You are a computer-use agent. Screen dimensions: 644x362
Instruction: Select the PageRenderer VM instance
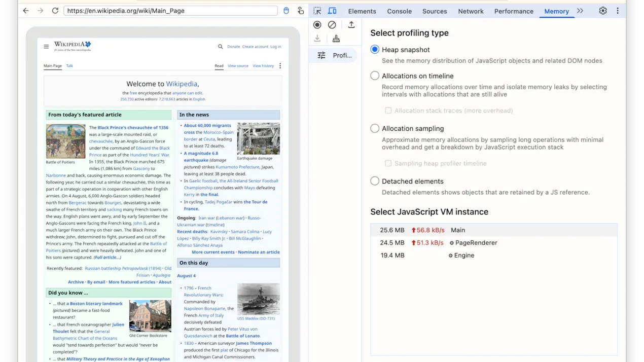(x=494, y=243)
